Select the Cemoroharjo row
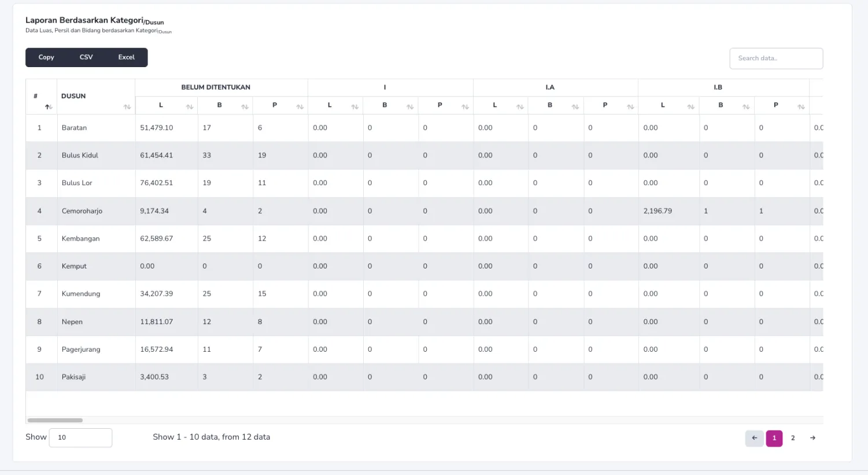 [x=82, y=211]
